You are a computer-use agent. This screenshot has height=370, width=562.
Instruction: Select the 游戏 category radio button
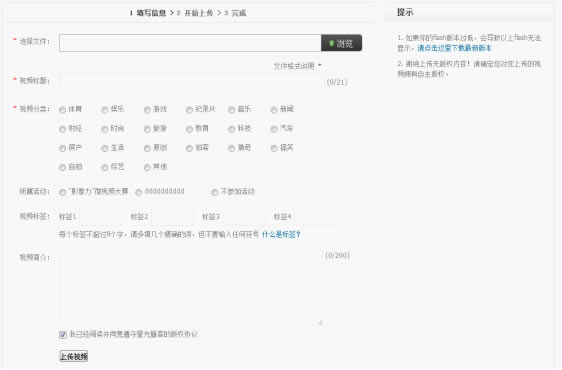(147, 110)
